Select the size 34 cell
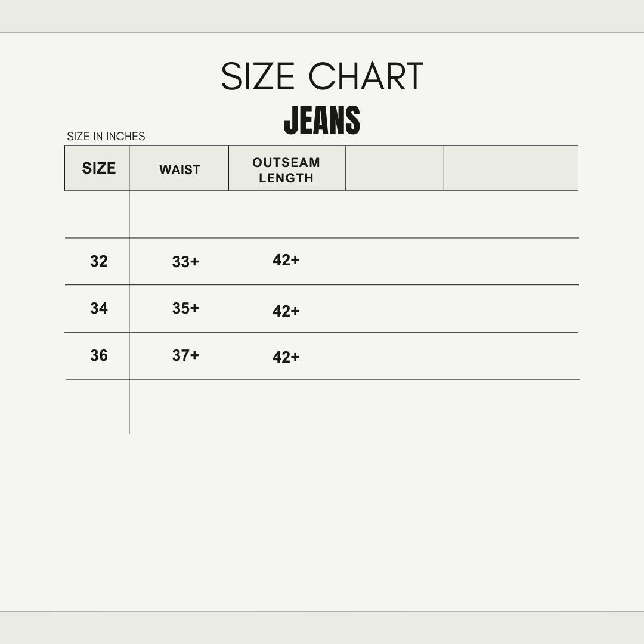 tap(99, 308)
